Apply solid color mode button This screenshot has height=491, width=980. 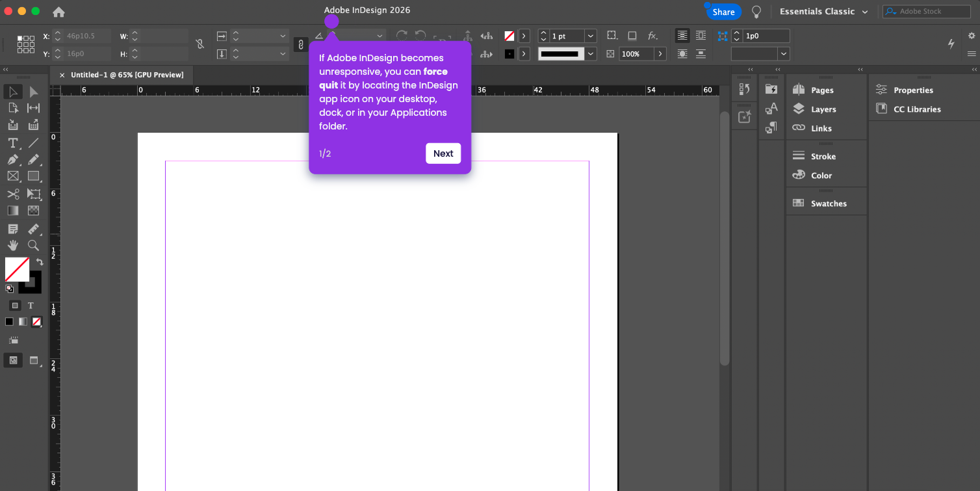(9, 321)
